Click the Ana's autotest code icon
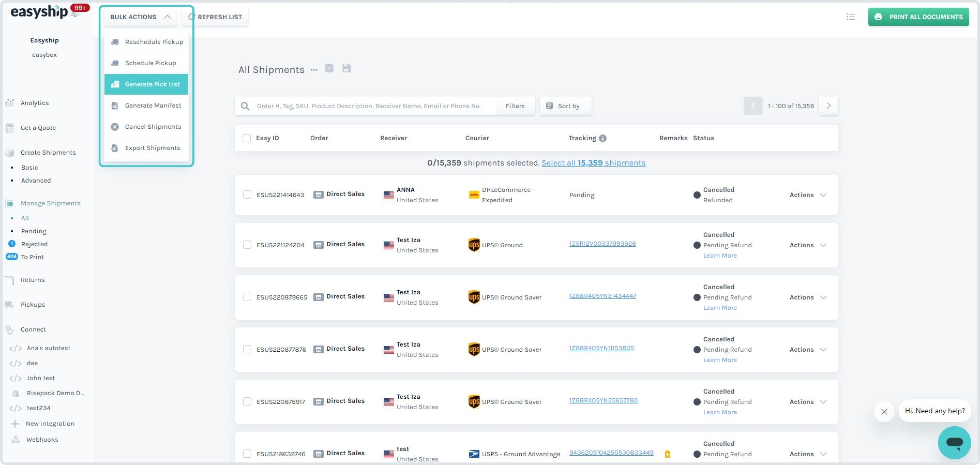Image resolution: width=980 pixels, height=465 pixels. pyautogui.click(x=16, y=348)
